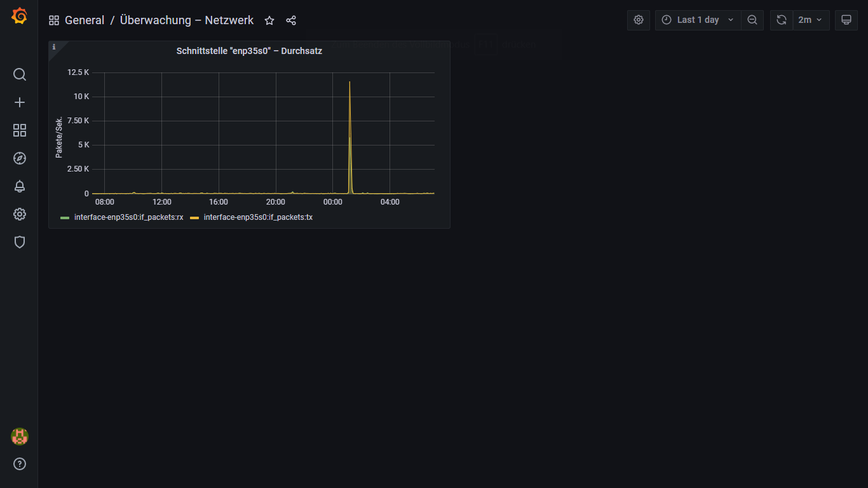Viewport: 868px width, 488px height.
Task: Open the 'Last 1 day' time picker
Action: tap(698, 20)
